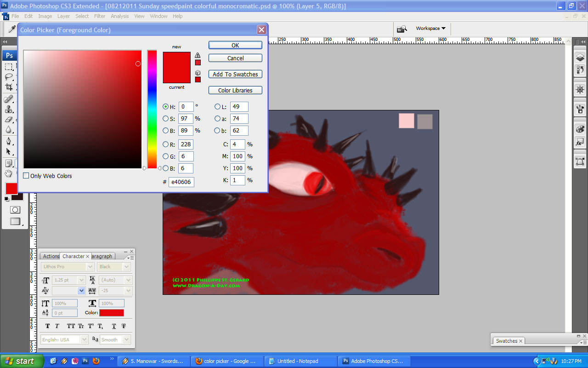
Task: Select the S saturation radio button
Action: point(166,119)
